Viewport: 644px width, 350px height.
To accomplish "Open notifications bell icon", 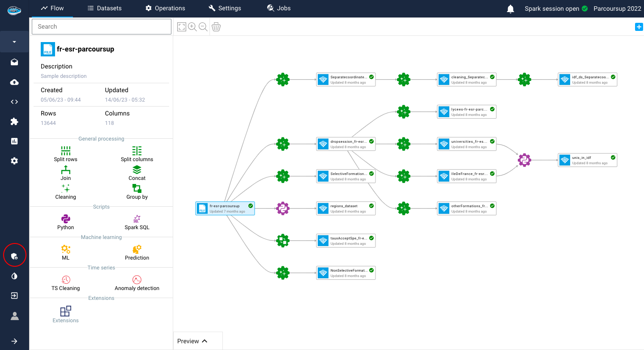I will tap(510, 9).
